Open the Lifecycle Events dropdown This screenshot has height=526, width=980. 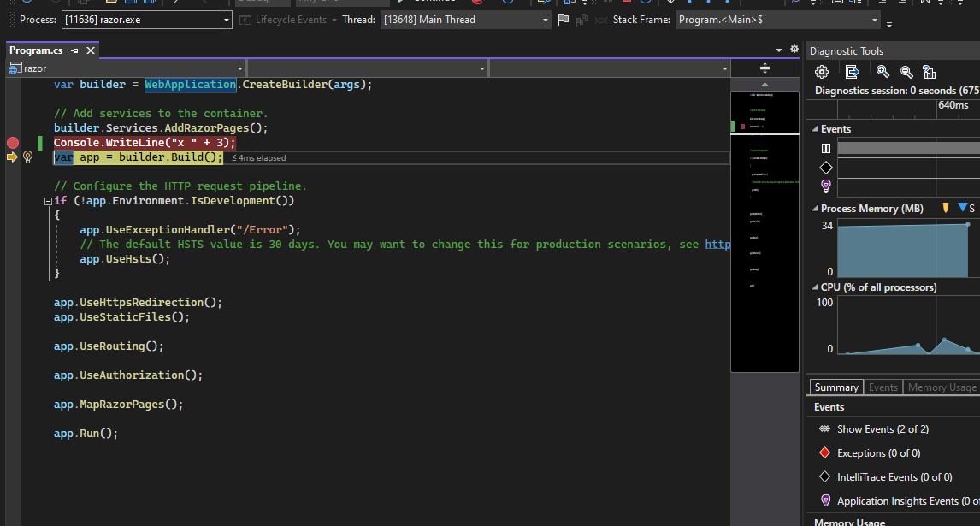point(289,20)
